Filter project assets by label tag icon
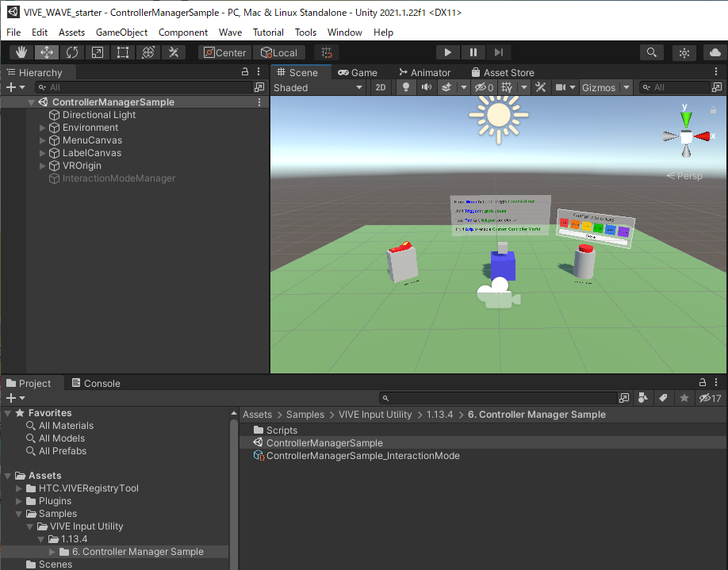728x570 pixels. 663,398
